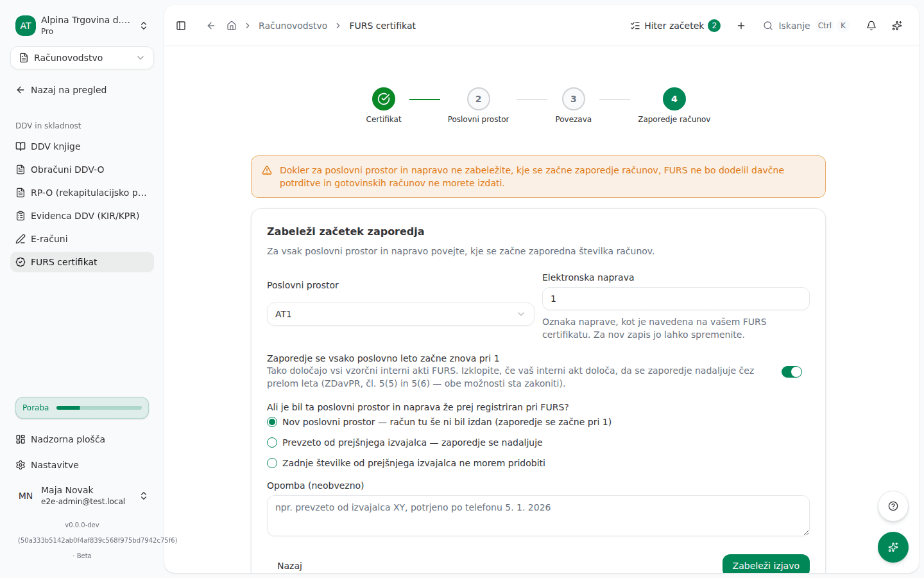924x578 pixels.
Task: Toggle the sidebar panel icon
Action: 181,26
